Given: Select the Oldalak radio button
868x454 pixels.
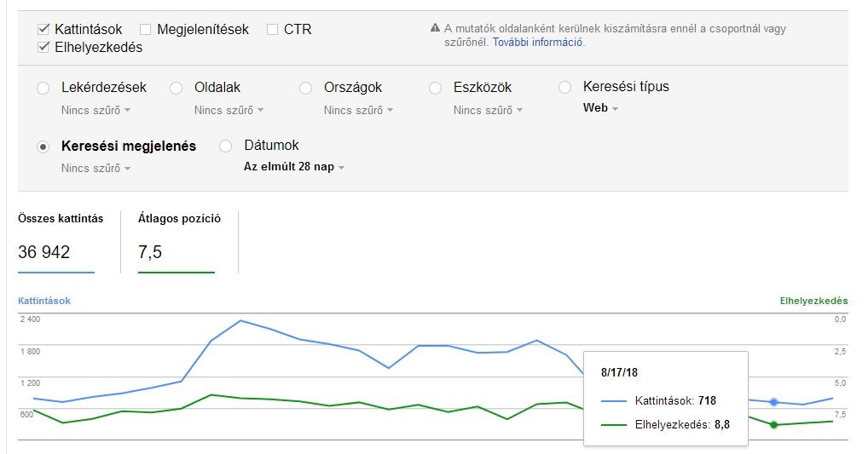Looking at the screenshot, I should (176, 88).
